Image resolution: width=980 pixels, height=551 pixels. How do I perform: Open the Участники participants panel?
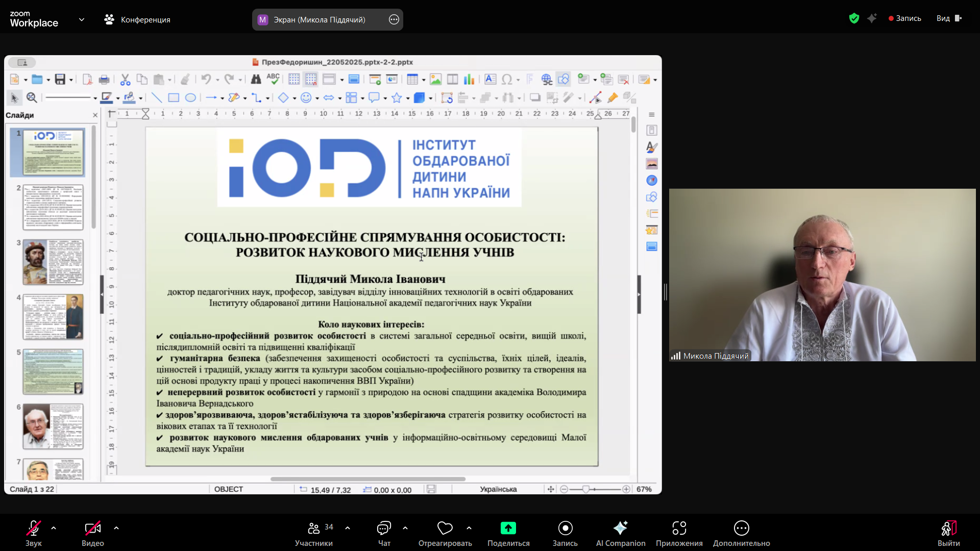(314, 529)
